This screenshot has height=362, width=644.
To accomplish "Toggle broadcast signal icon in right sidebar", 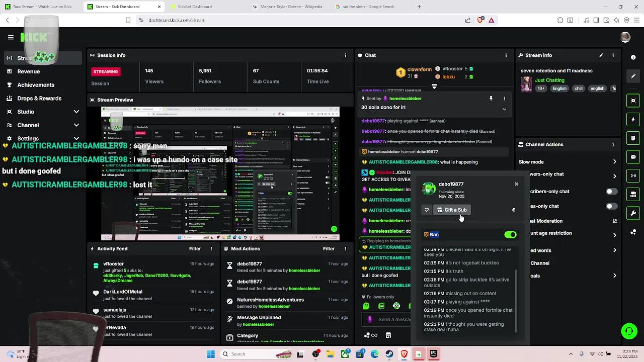I will [x=633, y=175].
